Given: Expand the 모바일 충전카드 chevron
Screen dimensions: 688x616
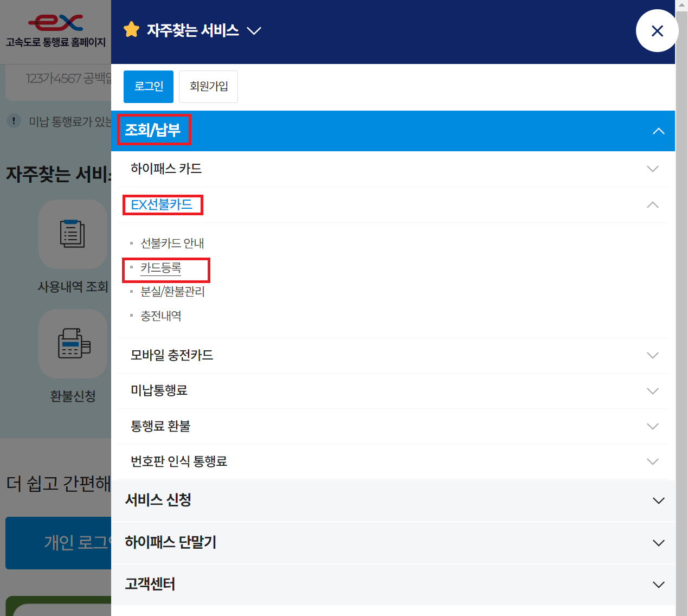Looking at the screenshot, I should click(653, 356).
